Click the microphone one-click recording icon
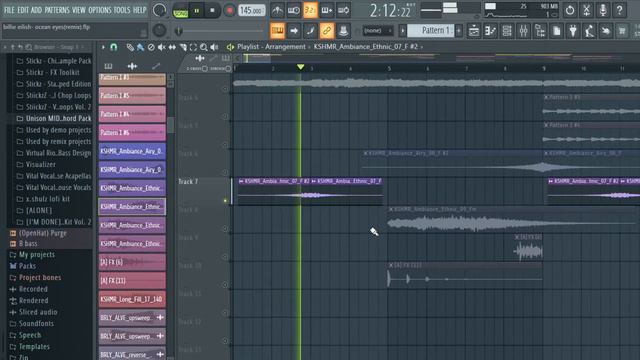The height and width of the screenshot is (360, 640). click(x=603, y=10)
